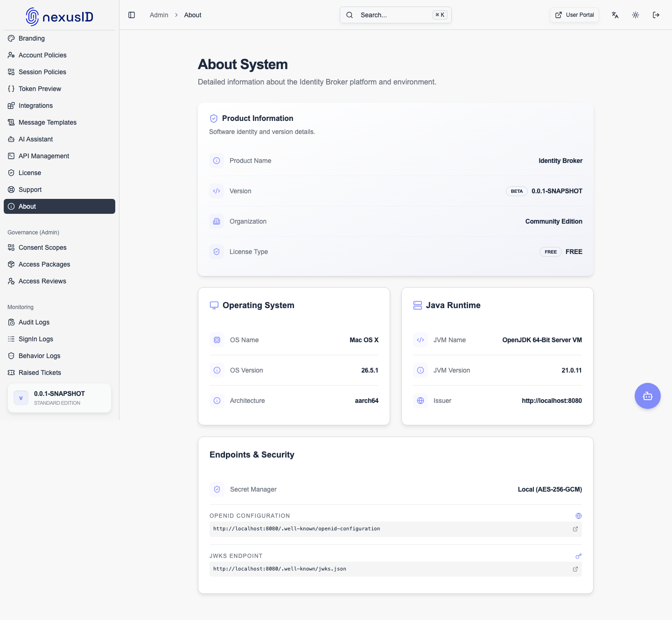Screen dimensions: 672x620
Task: Click info icon next to JVM Version
Action: click(x=420, y=370)
